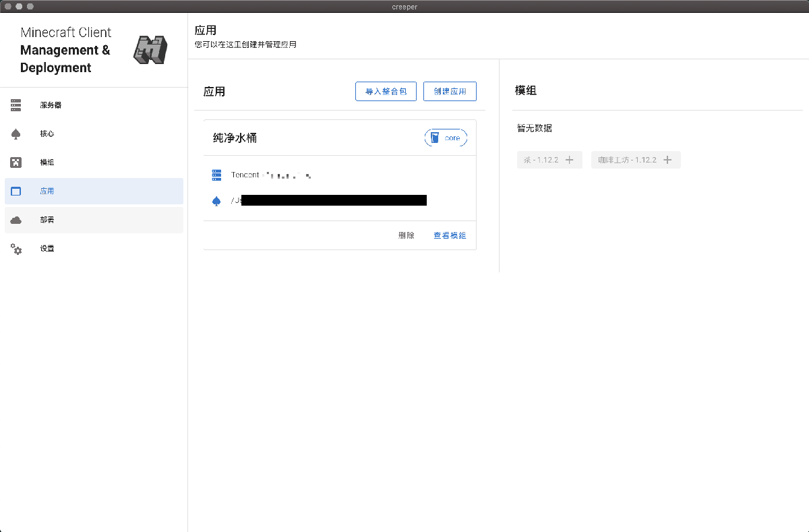Click the window minimize button in the title bar
809x532 pixels.
coord(20,6)
